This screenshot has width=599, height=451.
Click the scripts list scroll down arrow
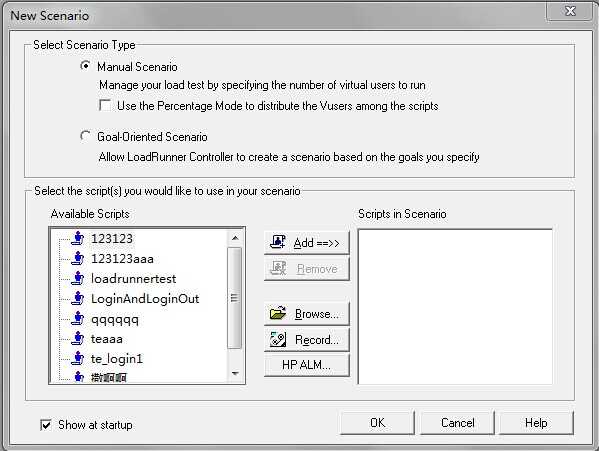[235, 373]
